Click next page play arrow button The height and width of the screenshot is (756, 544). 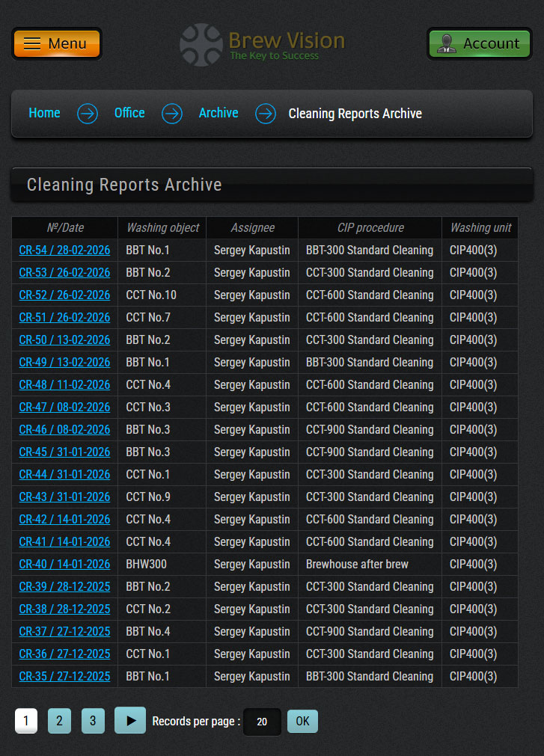click(x=130, y=721)
